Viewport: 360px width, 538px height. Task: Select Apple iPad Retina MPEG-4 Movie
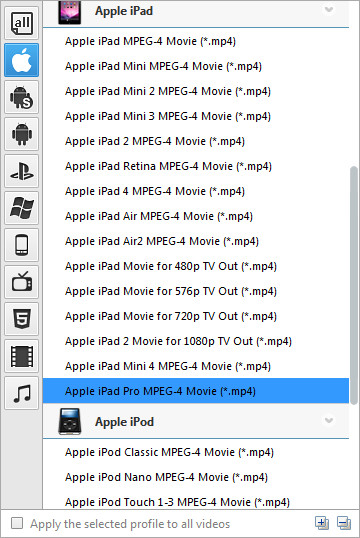[196, 166]
